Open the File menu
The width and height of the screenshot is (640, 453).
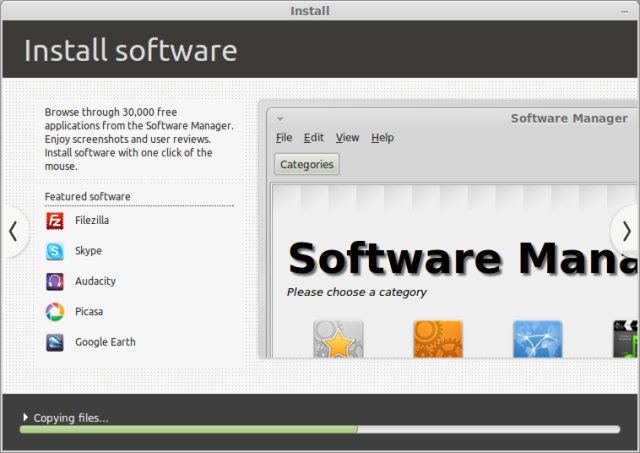pyautogui.click(x=284, y=138)
